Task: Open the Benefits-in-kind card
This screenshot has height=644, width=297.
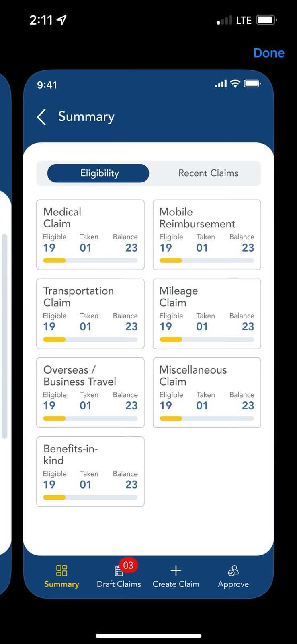Action: point(90,471)
